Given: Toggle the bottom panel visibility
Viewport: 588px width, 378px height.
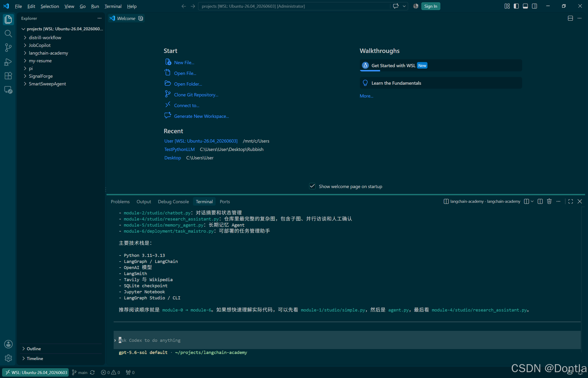Looking at the screenshot, I should (525, 6).
